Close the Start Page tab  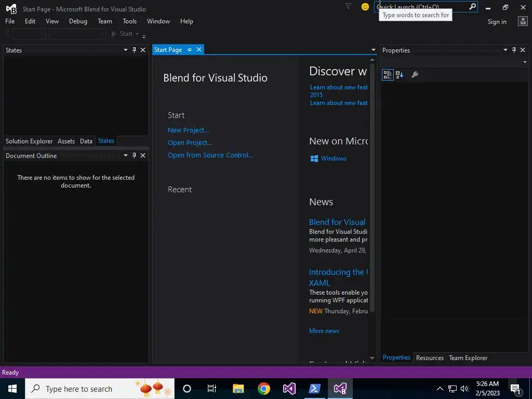[199, 49]
